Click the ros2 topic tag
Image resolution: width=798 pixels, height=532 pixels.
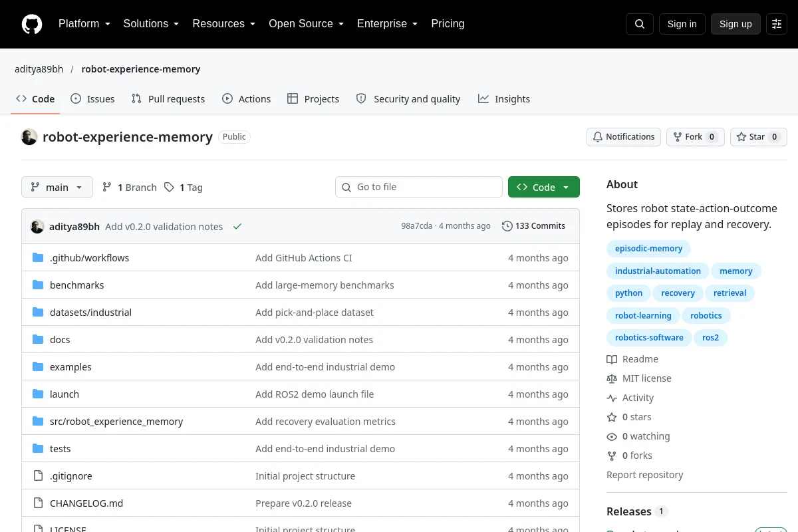(x=711, y=338)
